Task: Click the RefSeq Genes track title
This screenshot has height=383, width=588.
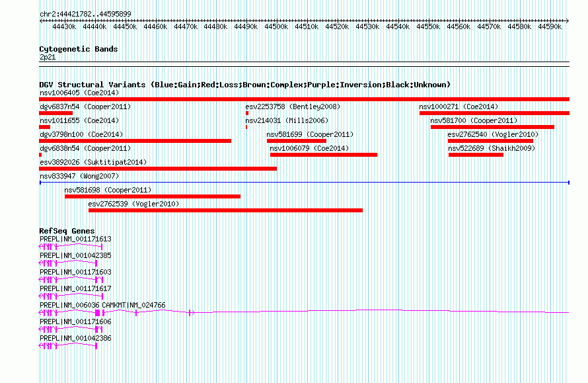Action: pyautogui.click(x=67, y=231)
